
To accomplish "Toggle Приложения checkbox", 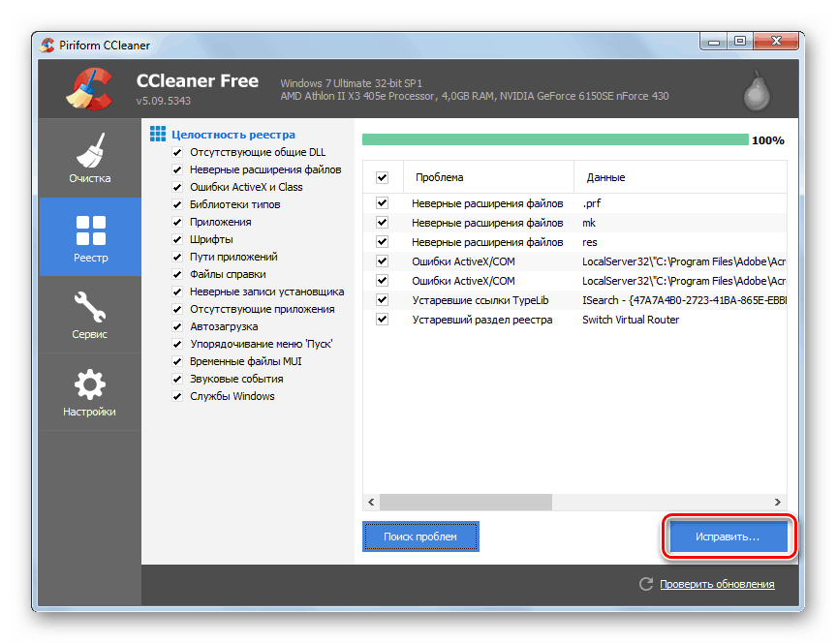I will pyautogui.click(x=177, y=222).
